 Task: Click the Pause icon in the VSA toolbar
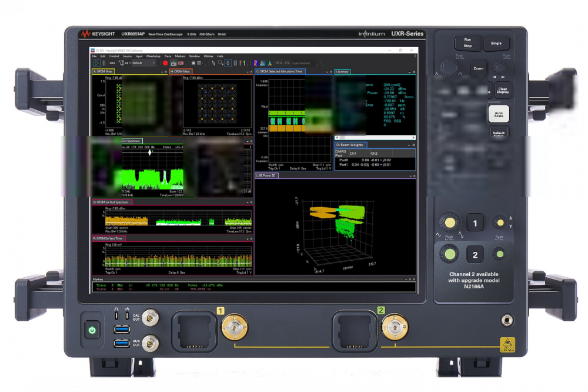104,63
